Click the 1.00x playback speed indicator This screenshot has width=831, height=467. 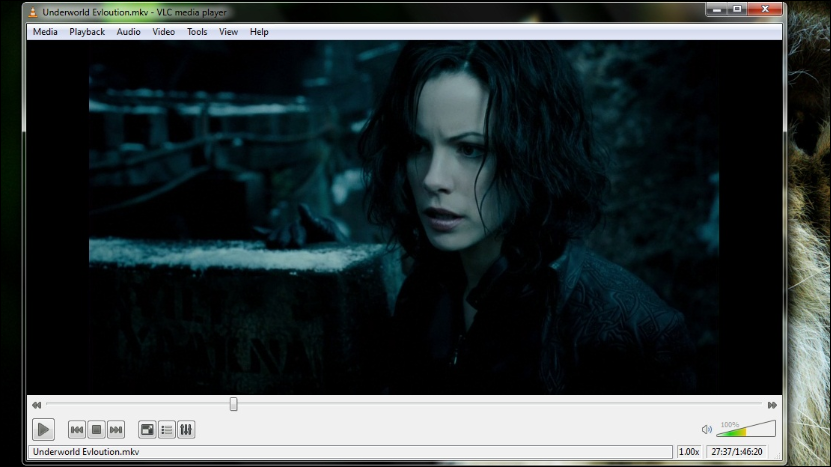click(x=689, y=452)
